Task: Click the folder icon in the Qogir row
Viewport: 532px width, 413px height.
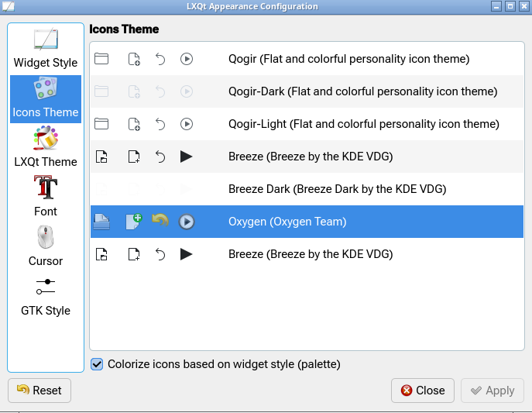Action: [x=101, y=59]
